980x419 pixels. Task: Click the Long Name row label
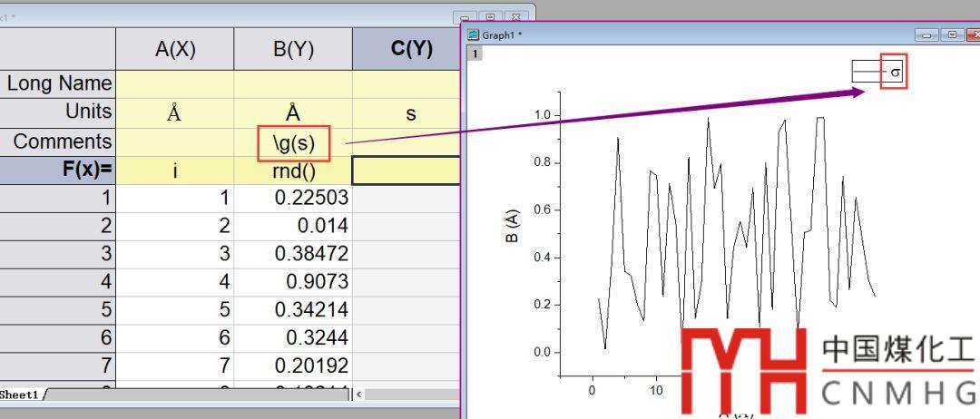(58, 84)
